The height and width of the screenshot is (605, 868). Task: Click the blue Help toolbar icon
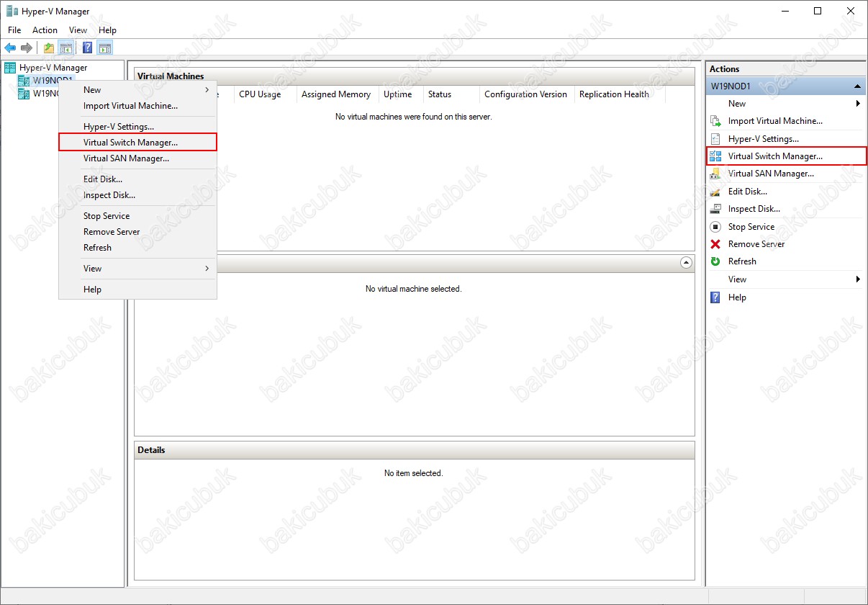click(88, 48)
